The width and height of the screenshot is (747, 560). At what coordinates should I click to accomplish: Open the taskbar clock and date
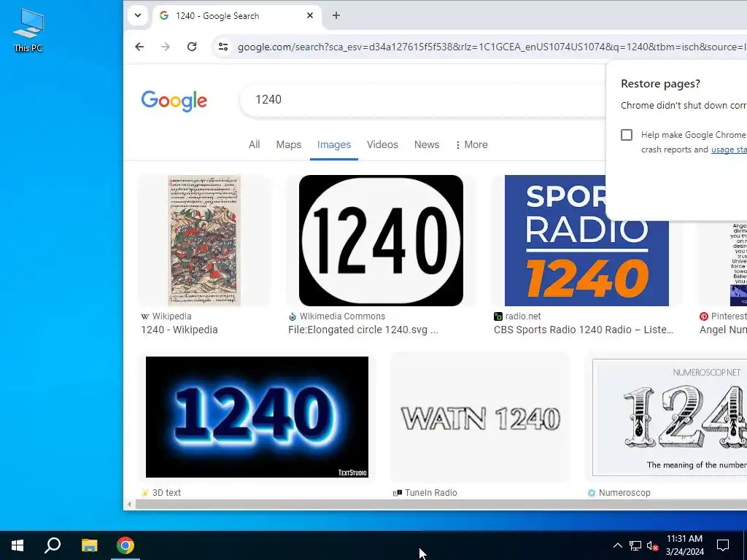click(x=684, y=545)
